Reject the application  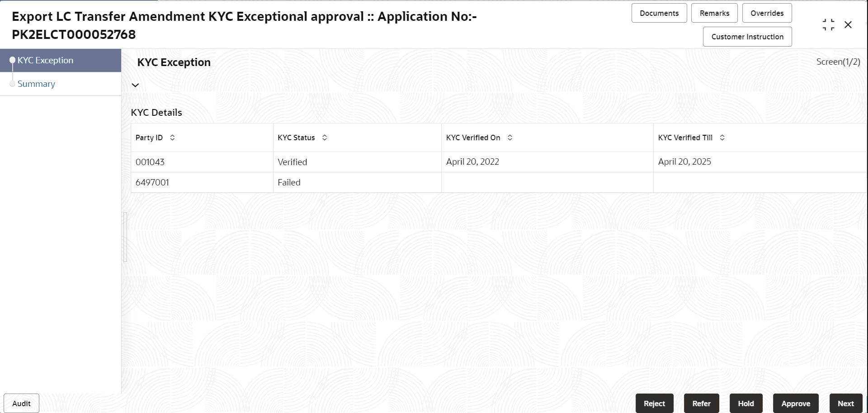tap(654, 403)
